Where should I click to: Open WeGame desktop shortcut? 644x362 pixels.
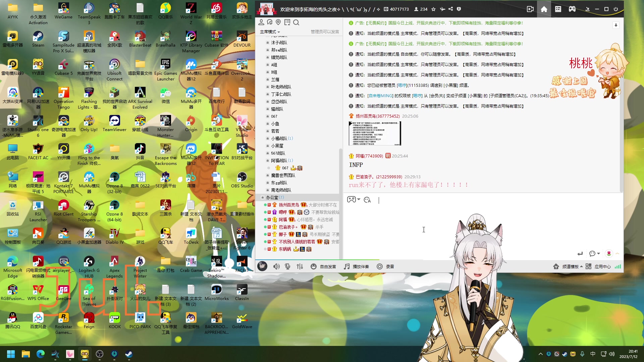pos(63,11)
